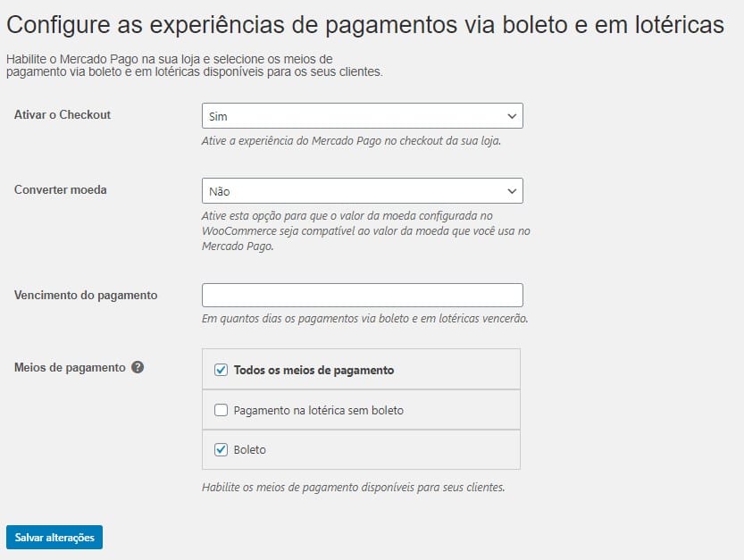The width and height of the screenshot is (744, 560).
Task: Open Converter moeda dropdown showing Não
Action: [363, 191]
